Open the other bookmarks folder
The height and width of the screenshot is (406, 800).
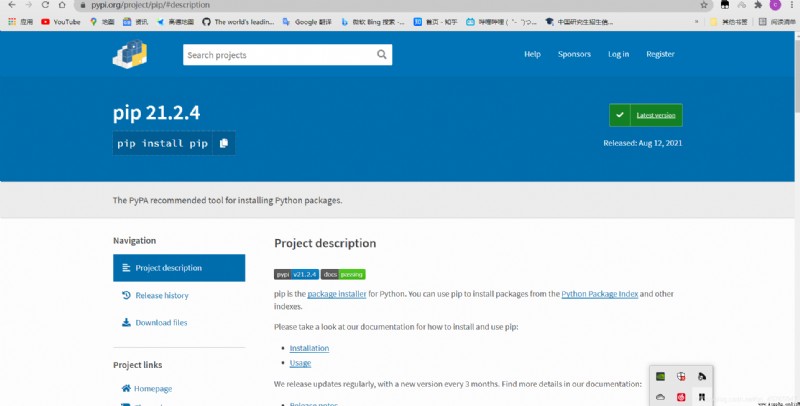click(x=729, y=22)
